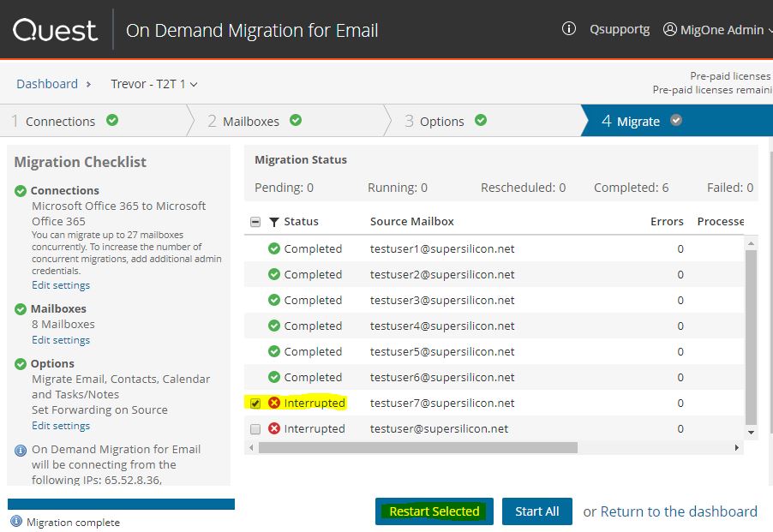Viewport: 773px width, 532px height.
Task: Select testuser5@supersilicon.net mailbox cell
Action: [442, 351]
